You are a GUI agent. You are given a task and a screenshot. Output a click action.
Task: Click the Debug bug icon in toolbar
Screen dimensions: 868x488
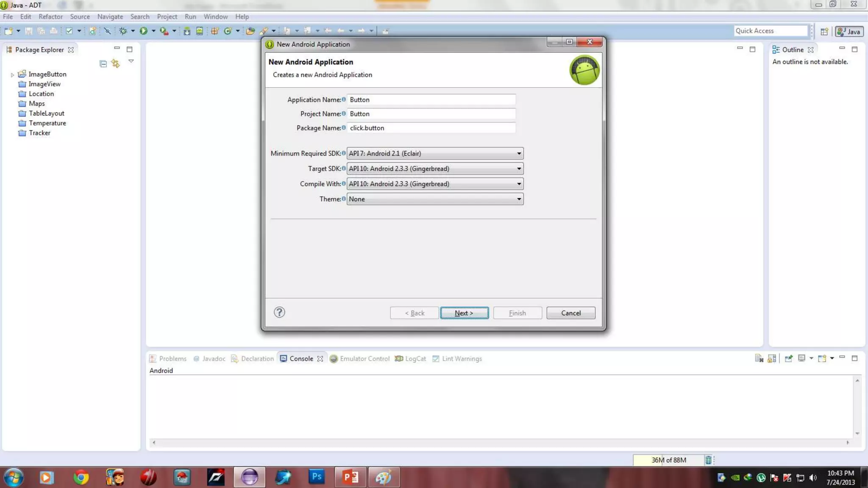pyautogui.click(x=123, y=31)
